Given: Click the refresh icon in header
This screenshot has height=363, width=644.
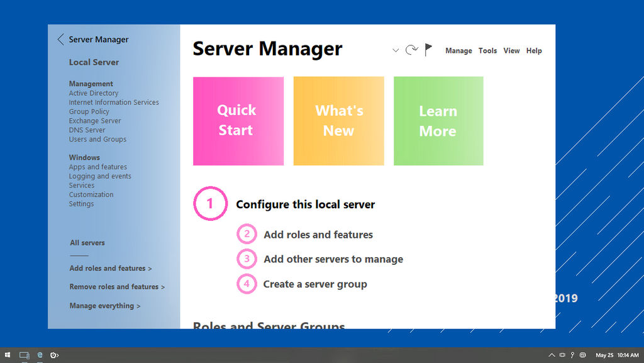Looking at the screenshot, I should (x=411, y=50).
